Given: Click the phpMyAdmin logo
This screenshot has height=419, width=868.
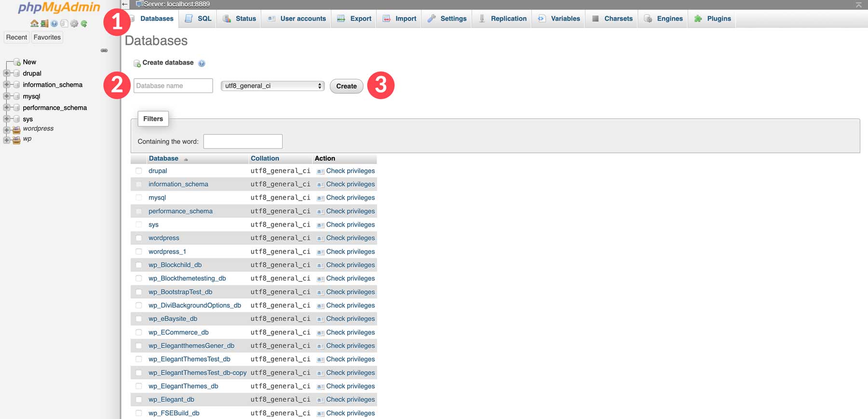Looking at the screenshot, I should point(59,8).
